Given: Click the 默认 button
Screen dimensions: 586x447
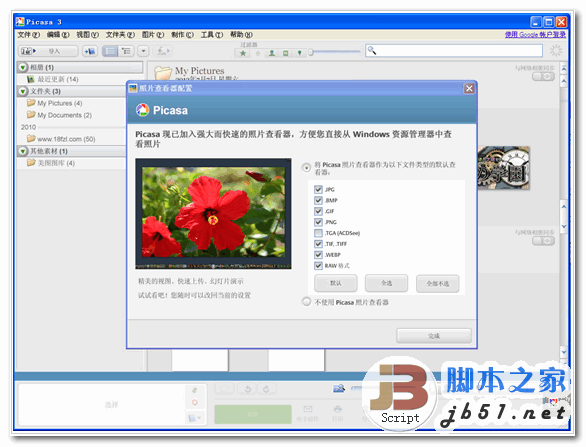Looking at the screenshot, I should [x=336, y=283].
